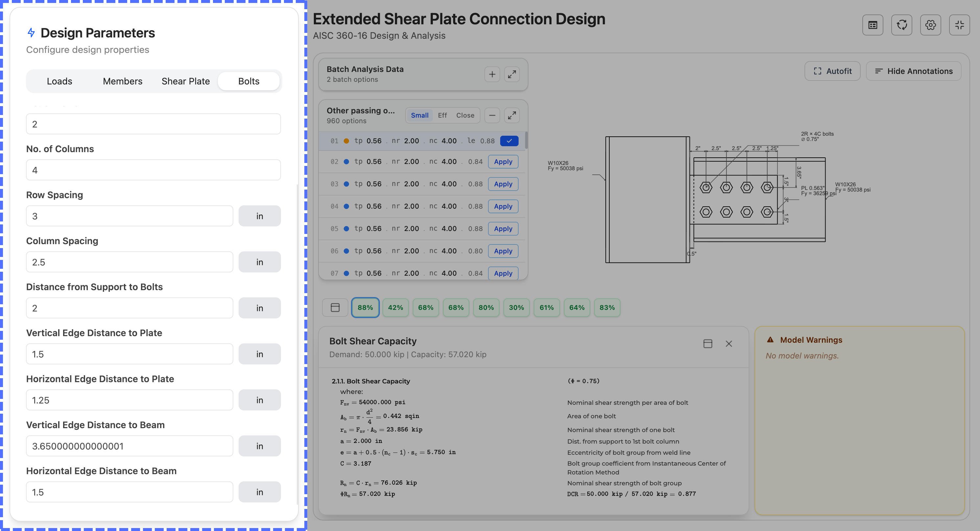Select the 42% check result chip
Viewport: 980px width, 531px height.
click(395, 308)
